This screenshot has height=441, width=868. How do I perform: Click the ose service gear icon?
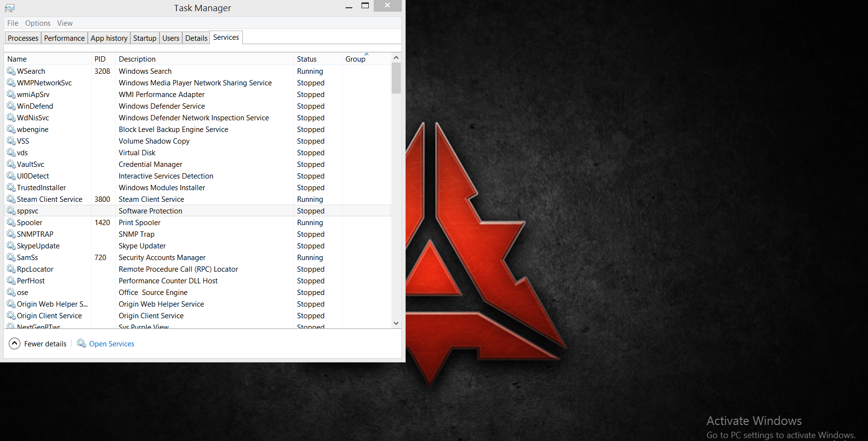[11, 292]
